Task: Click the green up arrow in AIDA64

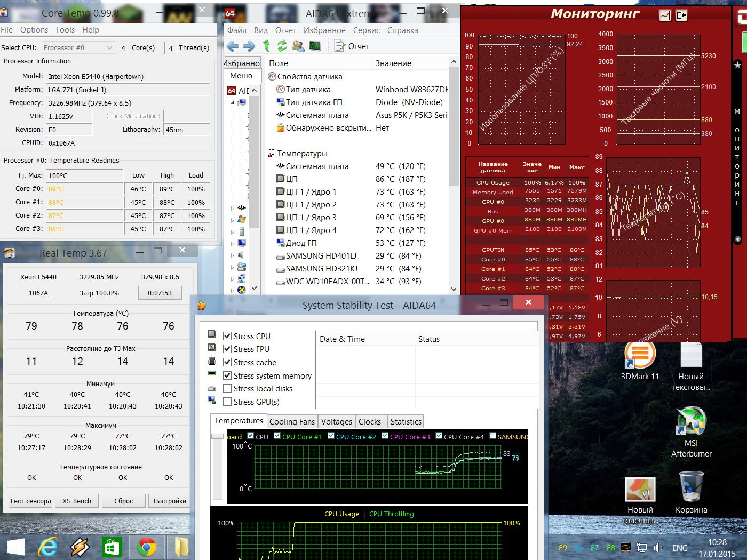Action: point(266,46)
